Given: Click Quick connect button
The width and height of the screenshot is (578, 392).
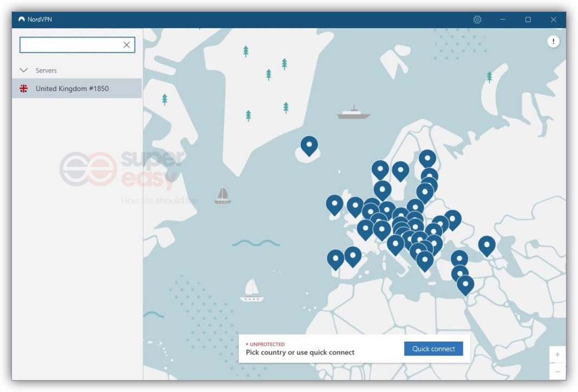Looking at the screenshot, I should coord(434,349).
